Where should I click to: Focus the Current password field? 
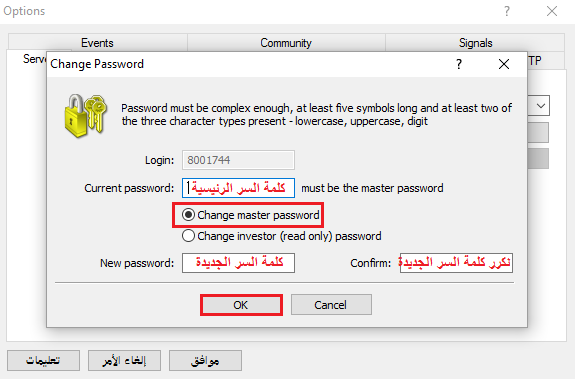click(x=238, y=188)
